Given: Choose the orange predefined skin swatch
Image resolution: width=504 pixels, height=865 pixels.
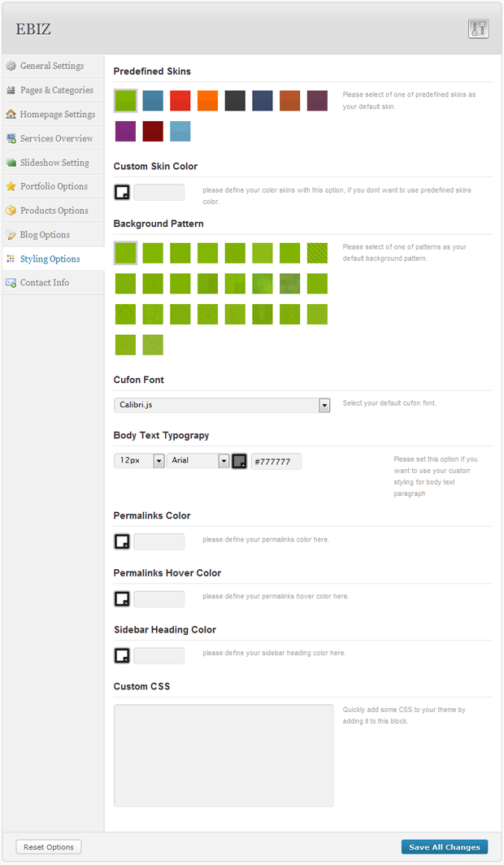Looking at the screenshot, I should pyautogui.click(x=208, y=100).
